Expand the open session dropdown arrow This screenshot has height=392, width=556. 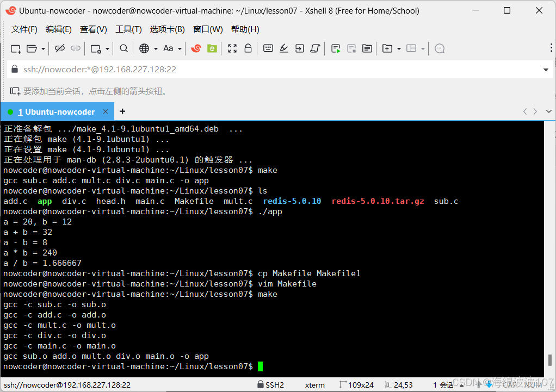43,49
